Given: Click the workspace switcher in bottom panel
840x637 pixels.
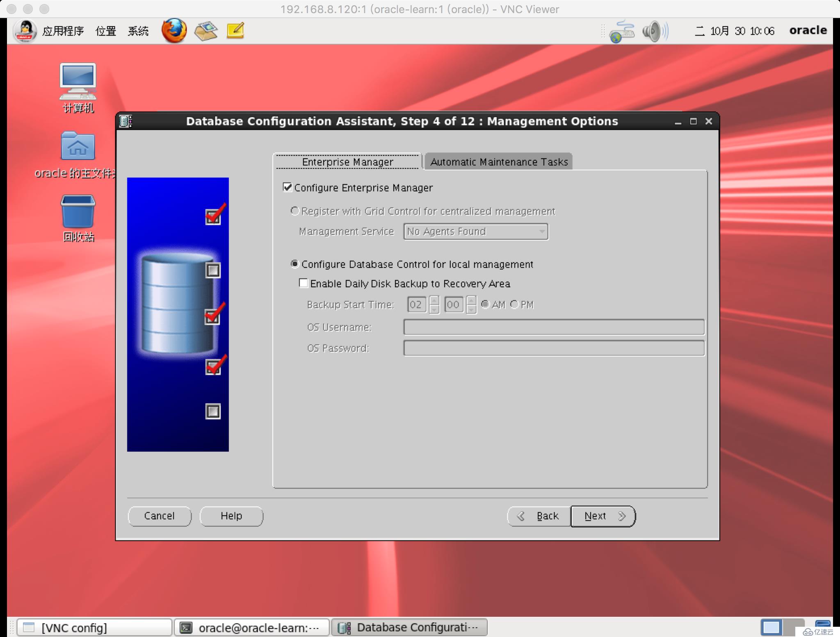Looking at the screenshot, I should 782,627.
